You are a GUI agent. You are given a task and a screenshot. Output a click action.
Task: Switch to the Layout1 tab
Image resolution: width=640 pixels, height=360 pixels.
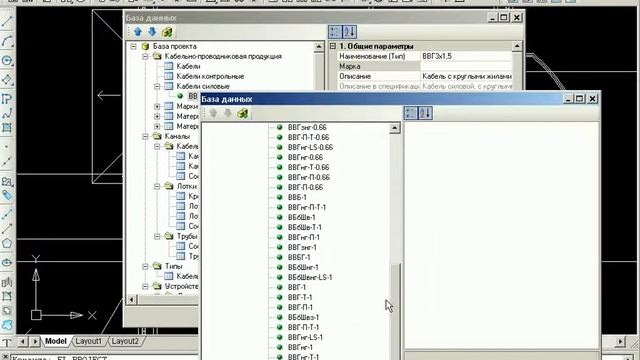coord(89,341)
